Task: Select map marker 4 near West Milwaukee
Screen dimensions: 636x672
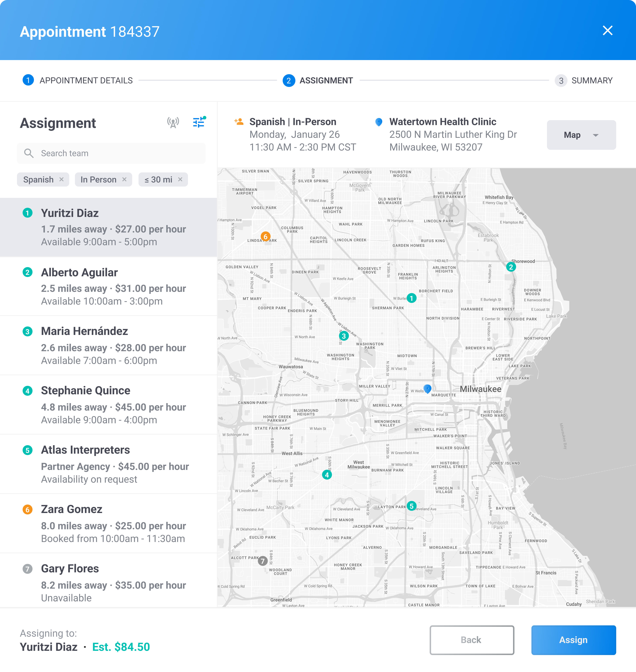Action: [327, 475]
